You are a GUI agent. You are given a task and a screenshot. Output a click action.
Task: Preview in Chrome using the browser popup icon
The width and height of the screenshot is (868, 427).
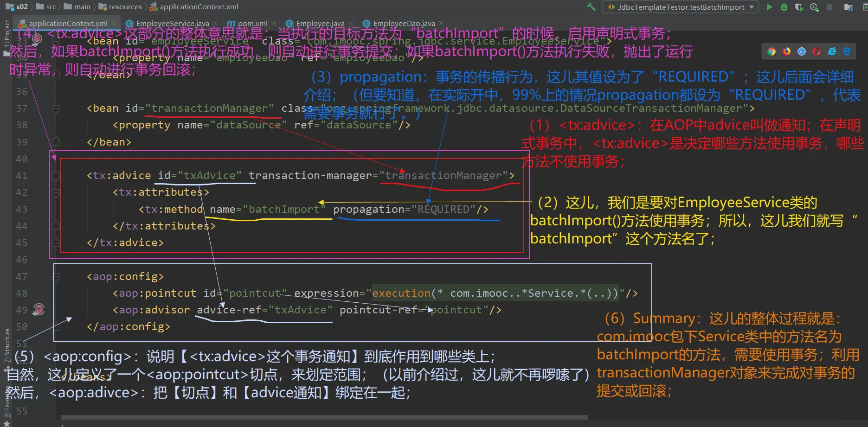point(772,51)
